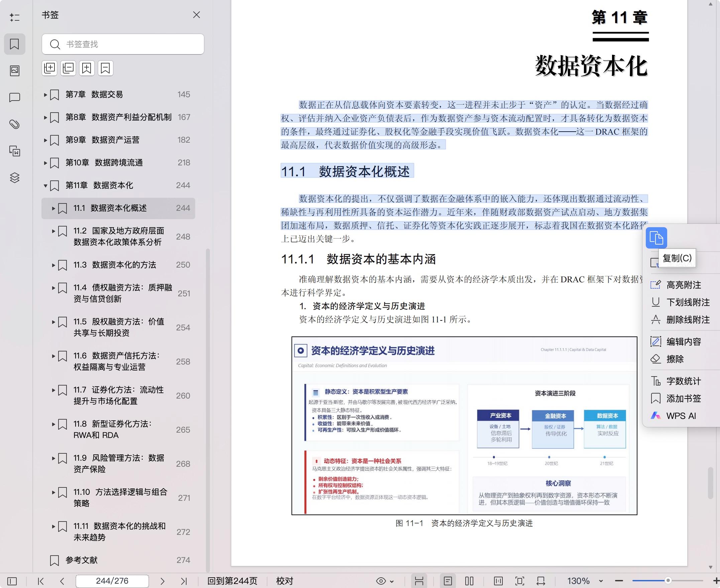This screenshot has width=720, height=588.
Task: Open the thumbnail panel icon
Action: point(15,70)
